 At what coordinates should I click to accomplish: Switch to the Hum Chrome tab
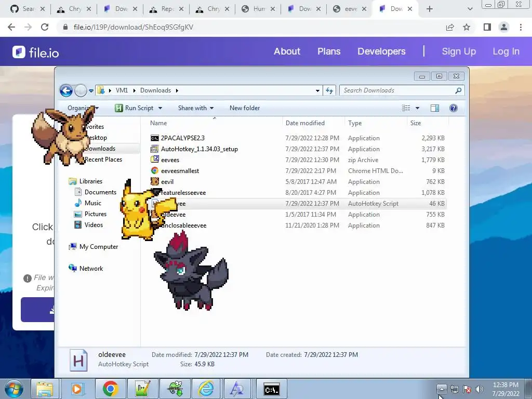pos(258,9)
